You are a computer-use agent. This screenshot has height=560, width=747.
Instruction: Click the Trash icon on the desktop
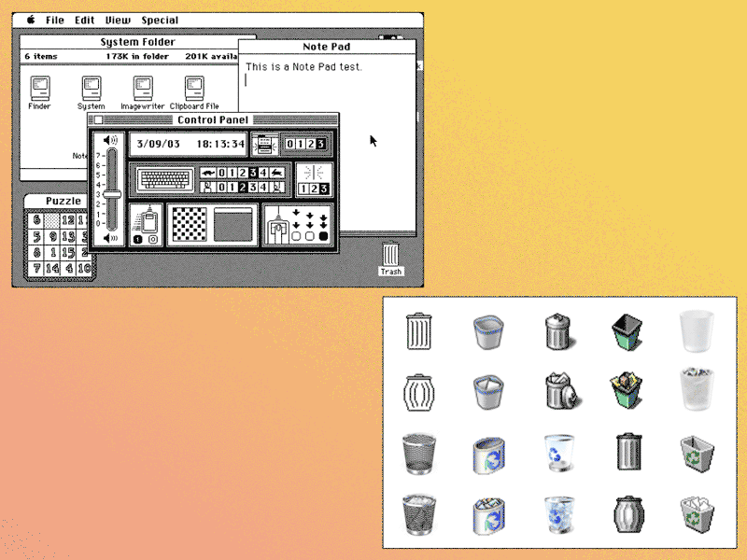click(x=390, y=254)
